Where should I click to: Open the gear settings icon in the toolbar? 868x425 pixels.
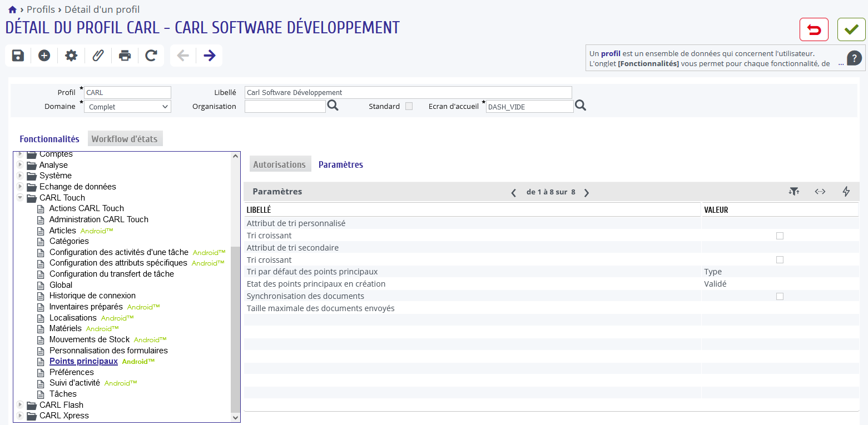[x=71, y=56]
